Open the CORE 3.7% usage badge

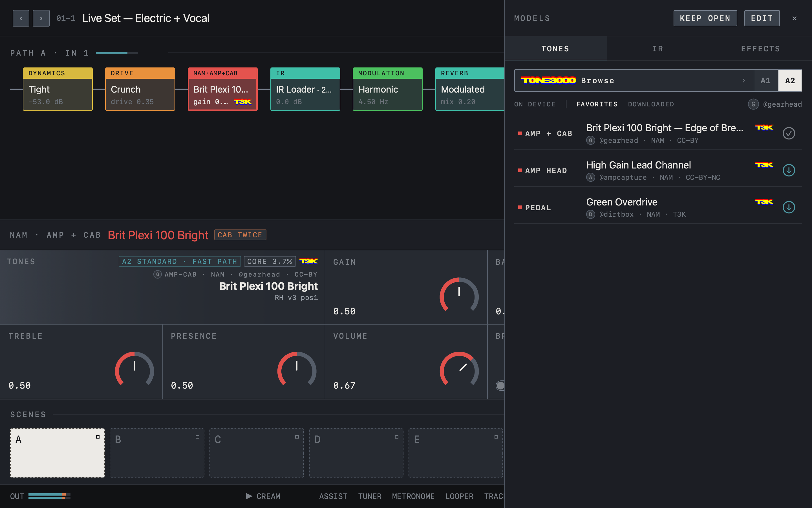(x=270, y=261)
